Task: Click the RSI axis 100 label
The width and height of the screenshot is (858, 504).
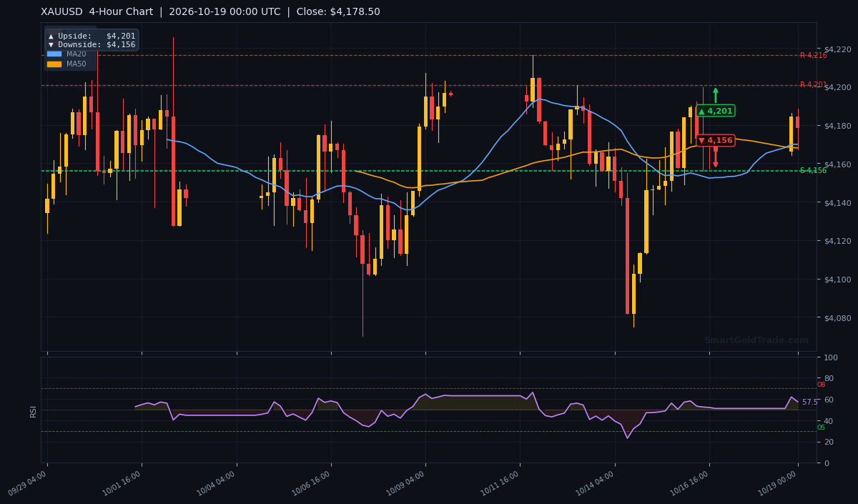Action: [831, 357]
